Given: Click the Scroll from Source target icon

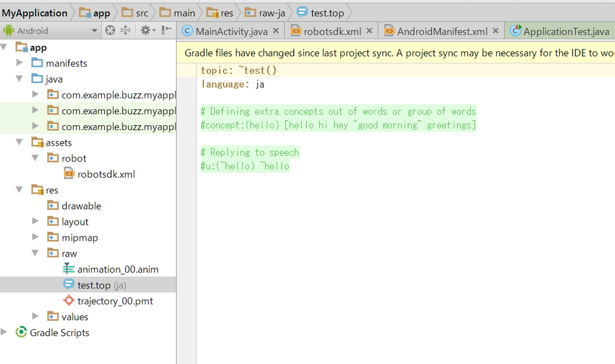Looking at the screenshot, I should click(x=111, y=30).
